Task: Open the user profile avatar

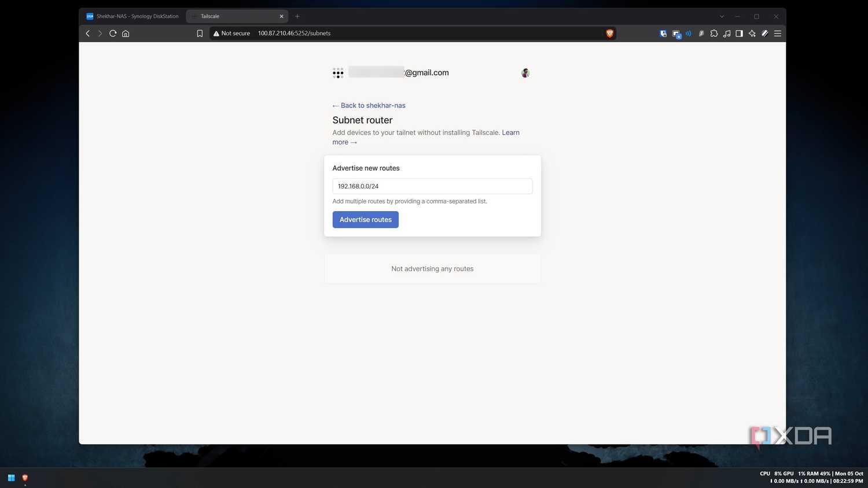Action: 525,73
